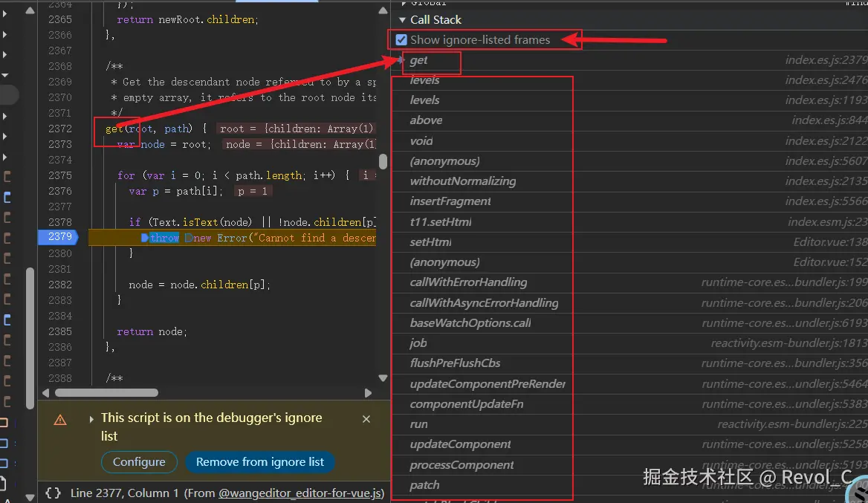Collapse the Call Stack section
The image size is (868, 503).
click(x=402, y=20)
